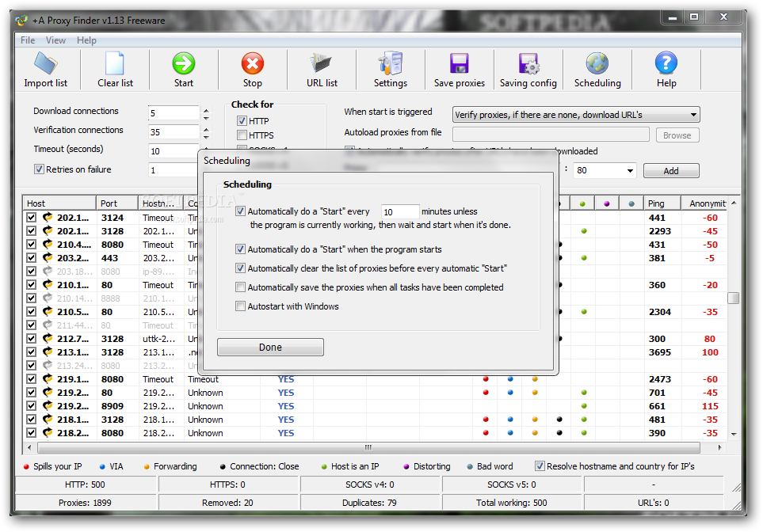Open Settings from the toolbar
The image size is (763, 532).
tap(391, 63)
